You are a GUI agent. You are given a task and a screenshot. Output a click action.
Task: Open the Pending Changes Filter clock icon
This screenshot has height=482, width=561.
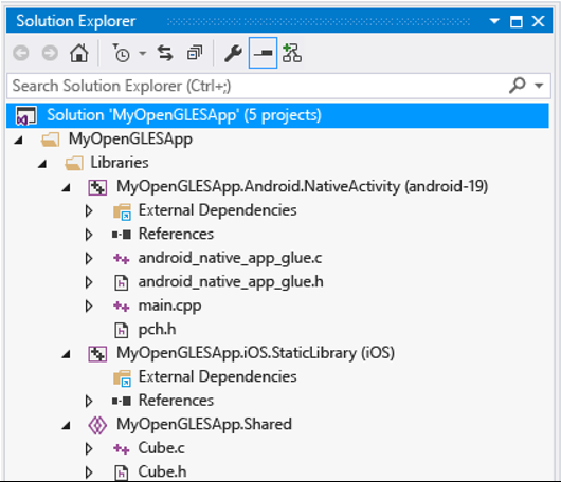tap(121, 53)
